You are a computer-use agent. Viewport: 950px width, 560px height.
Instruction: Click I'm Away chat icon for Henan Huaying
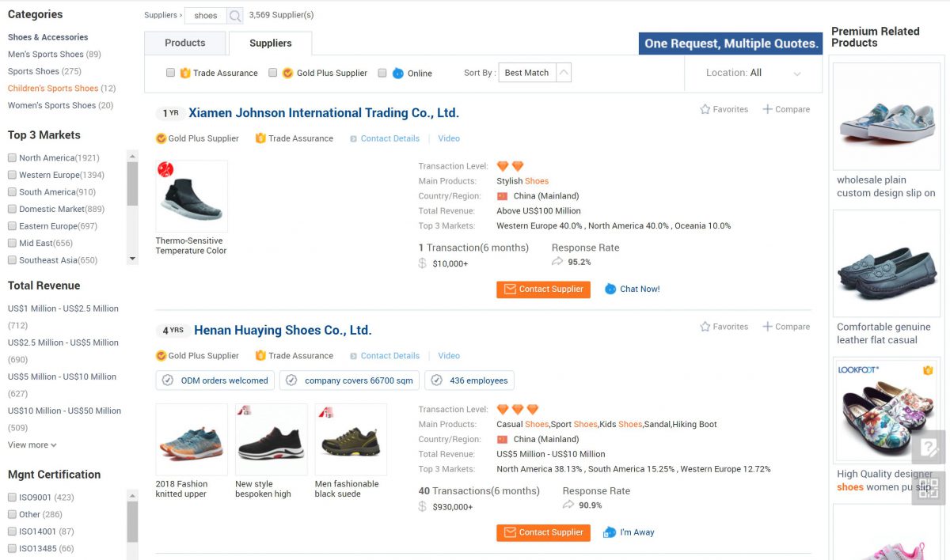[x=610, y=532]
